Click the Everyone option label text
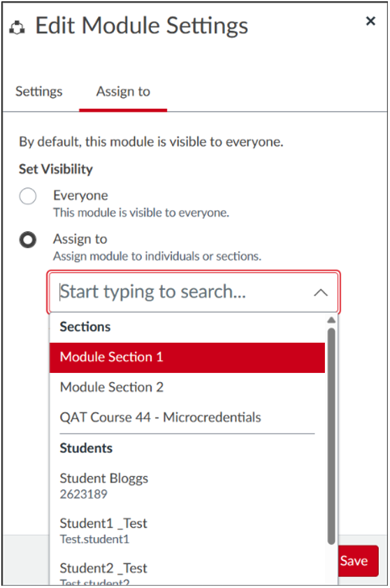Viewport: 390px width, 588px height. (80, 196)
